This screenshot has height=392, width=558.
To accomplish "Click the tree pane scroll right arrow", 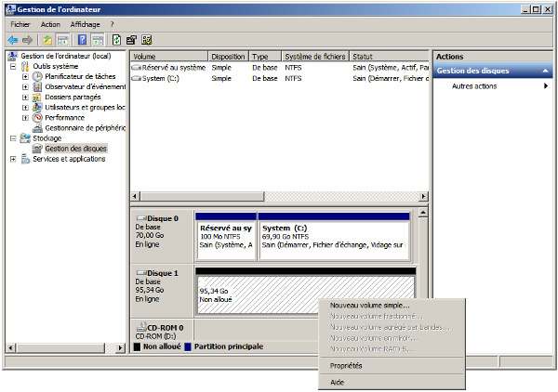I will coord(121,348).
